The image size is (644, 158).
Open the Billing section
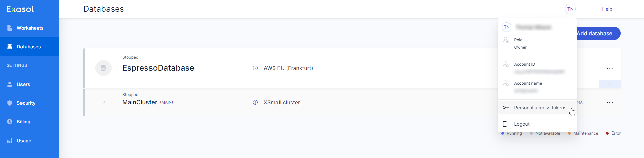[x=23, y=122]
